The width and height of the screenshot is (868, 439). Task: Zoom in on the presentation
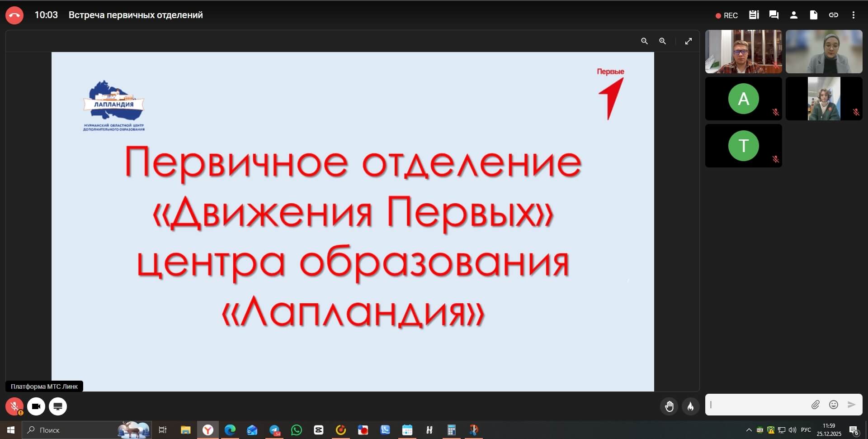coord(662,41)
